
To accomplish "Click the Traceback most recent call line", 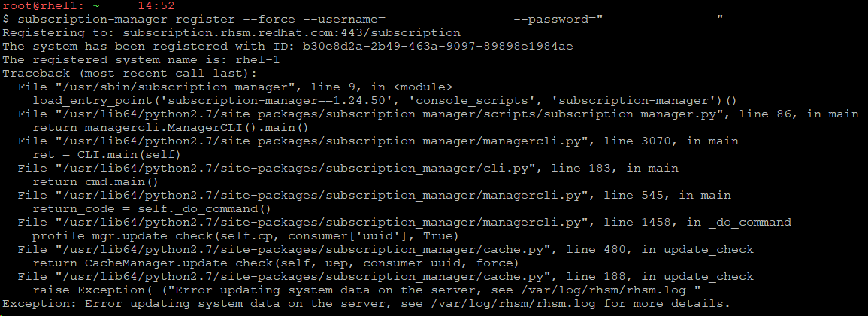I will [129, 73].
